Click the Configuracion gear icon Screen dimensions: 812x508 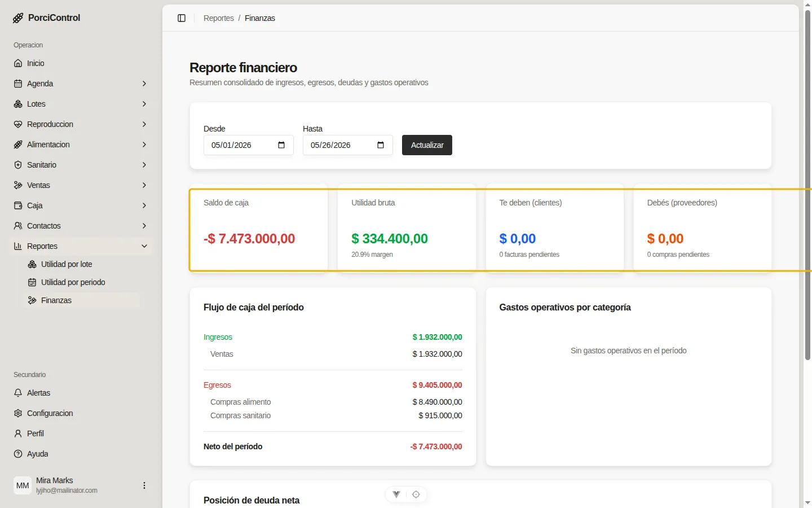(x=18, y=413)
